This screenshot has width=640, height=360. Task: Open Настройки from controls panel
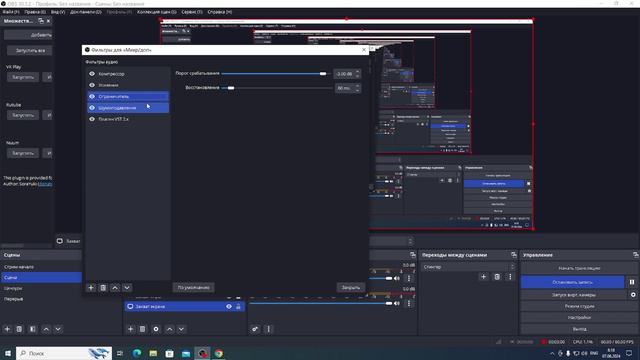pos(579,317)
